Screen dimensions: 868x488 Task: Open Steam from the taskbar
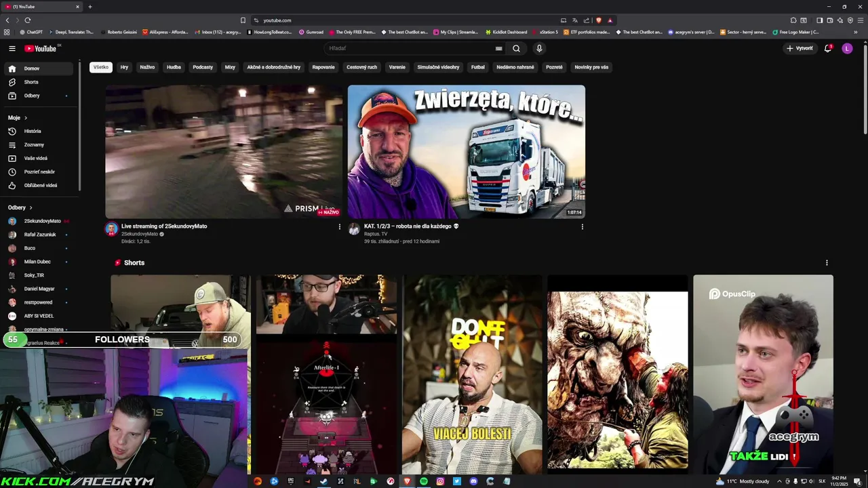tap(324, 481)
